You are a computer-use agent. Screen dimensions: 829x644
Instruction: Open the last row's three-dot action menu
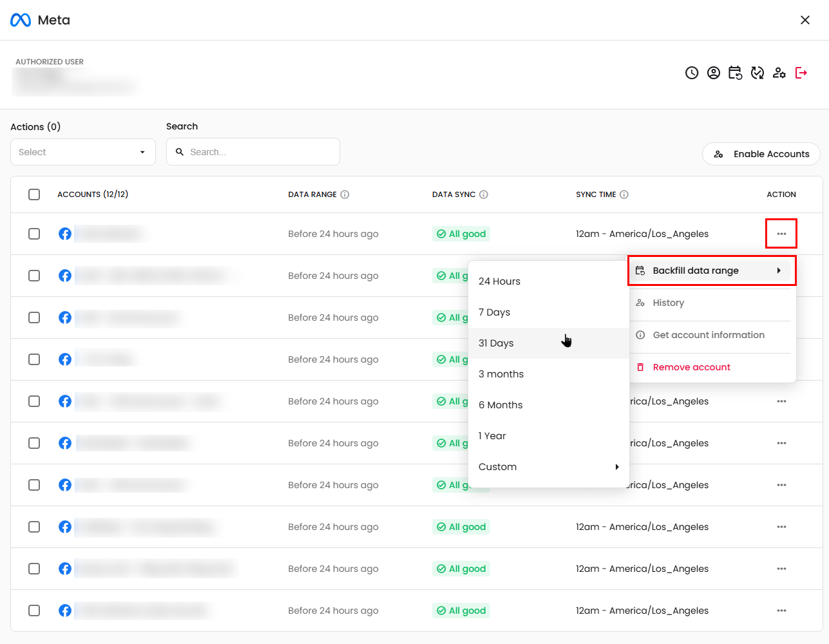[781, 611]
